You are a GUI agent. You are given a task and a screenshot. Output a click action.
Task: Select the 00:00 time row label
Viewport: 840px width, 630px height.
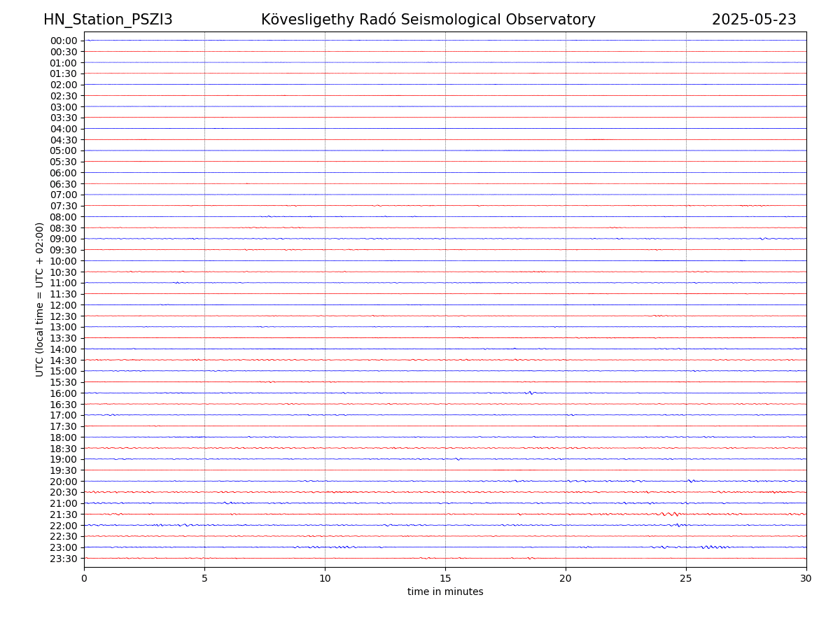63,41
